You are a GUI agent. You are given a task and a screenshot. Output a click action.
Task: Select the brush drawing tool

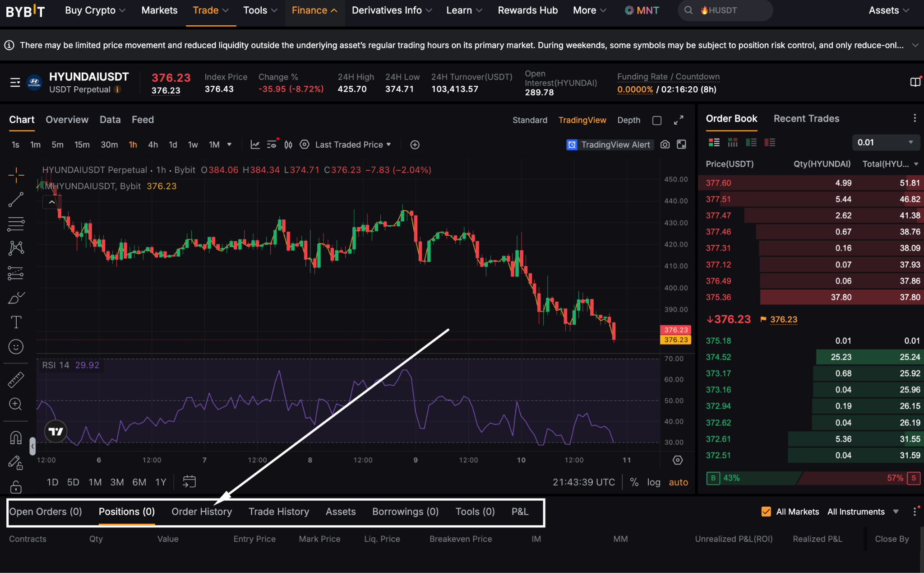tap(16, 298)
